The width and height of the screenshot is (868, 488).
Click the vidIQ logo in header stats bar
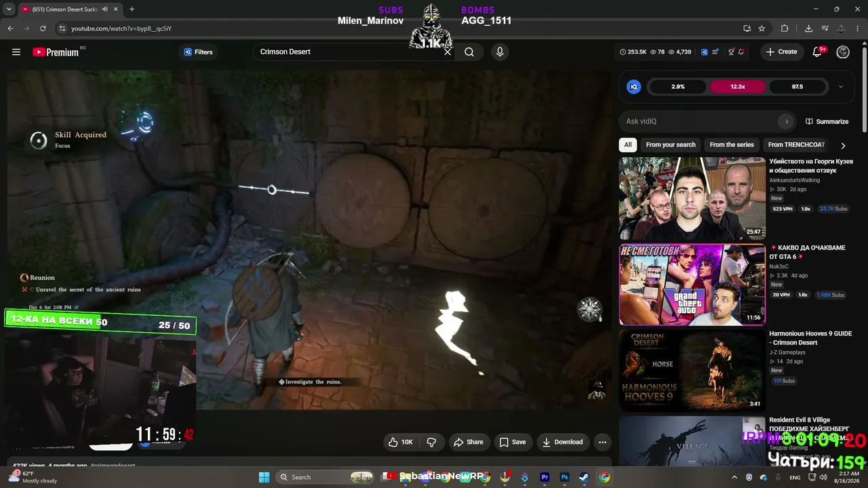tap(705, 52)
